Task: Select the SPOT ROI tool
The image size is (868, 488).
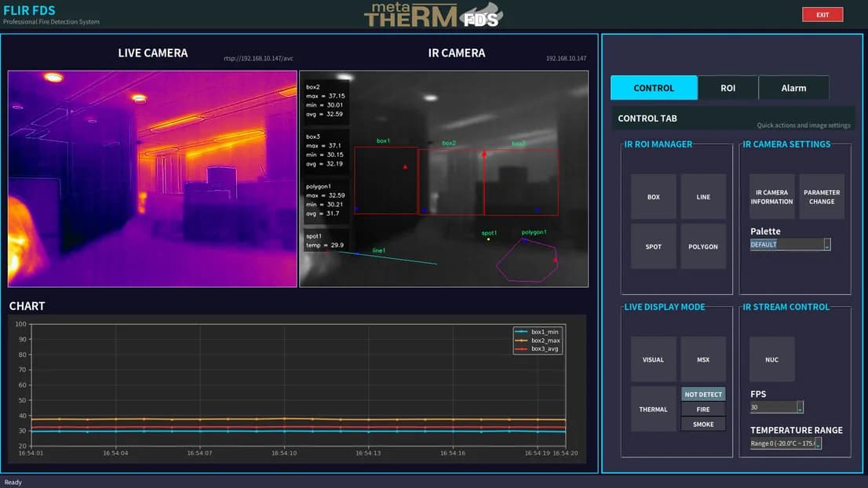Action: click(653, 246)
